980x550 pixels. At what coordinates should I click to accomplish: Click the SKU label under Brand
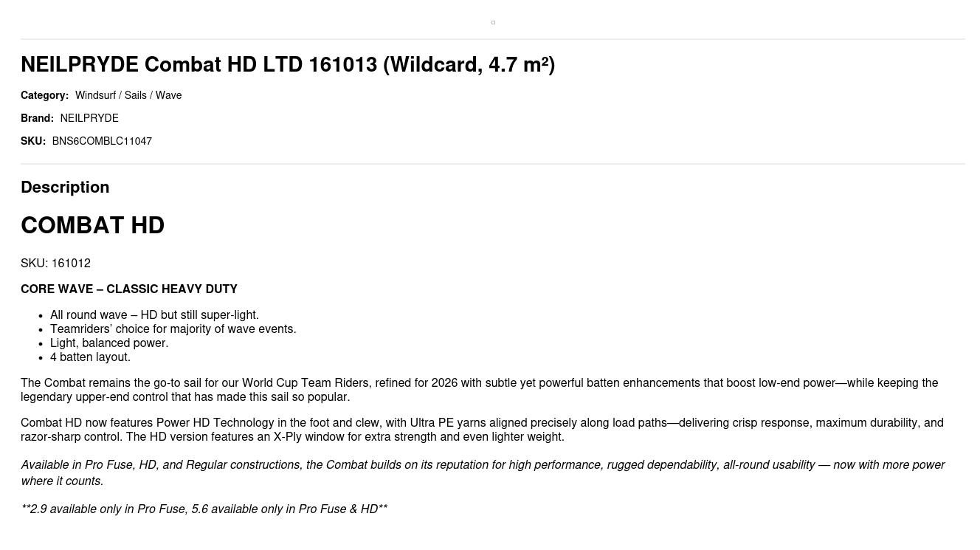tap(33, 141)
